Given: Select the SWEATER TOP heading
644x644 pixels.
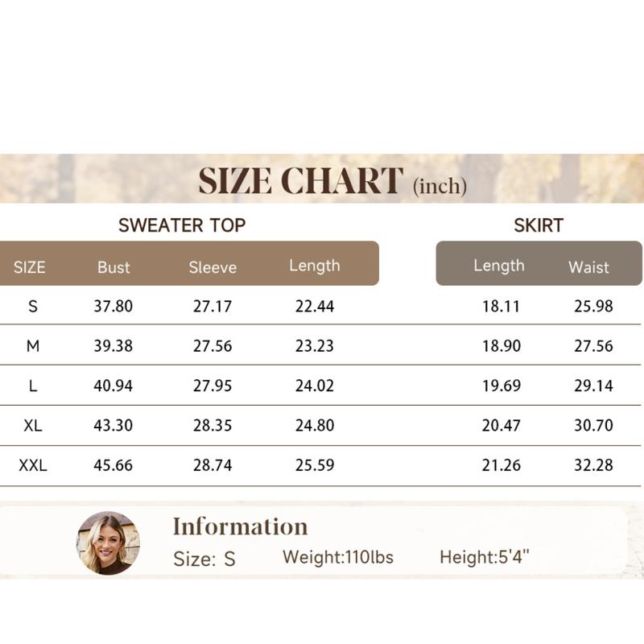Looking at the screenshot, I should click(x=182, y=225).
